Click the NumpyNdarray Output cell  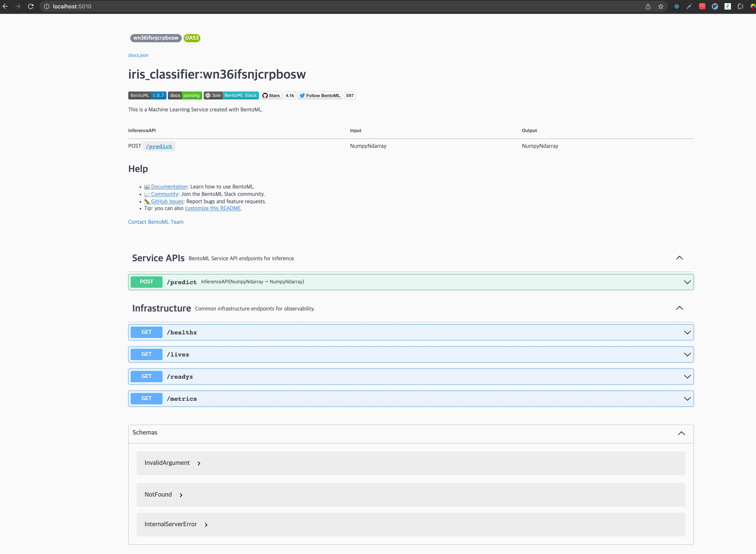point(540,146)
